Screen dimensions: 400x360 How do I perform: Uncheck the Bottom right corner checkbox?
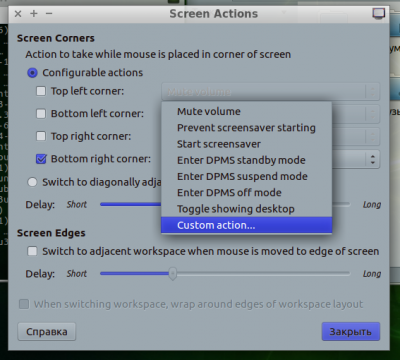pos(41,159)
